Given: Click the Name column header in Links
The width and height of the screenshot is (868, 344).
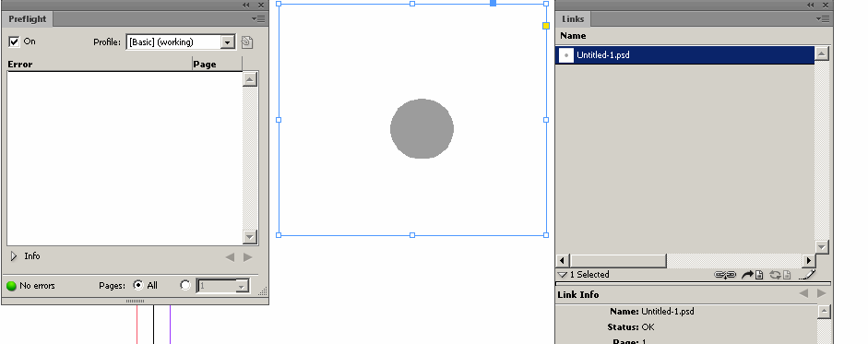Looking at the screenshot, I should click(573, 36).
